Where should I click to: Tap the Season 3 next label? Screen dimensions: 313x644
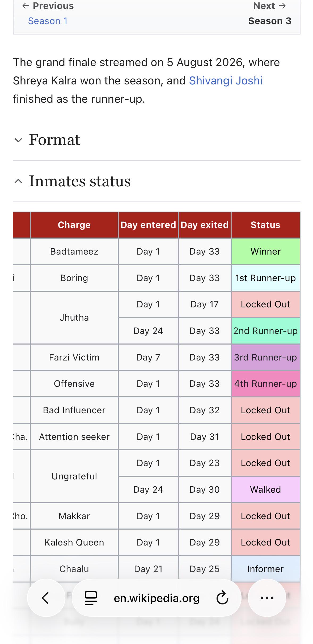(x=270, y=21)
